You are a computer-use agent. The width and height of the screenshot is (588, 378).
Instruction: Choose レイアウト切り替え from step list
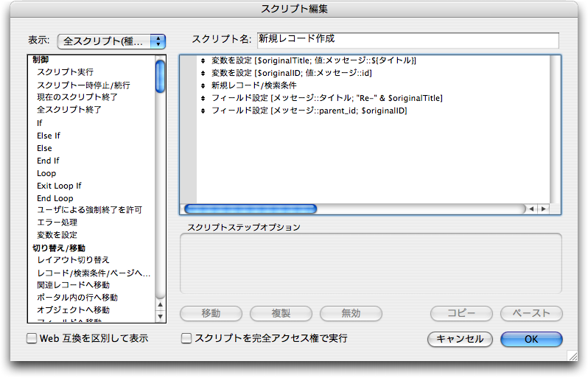coord(73,260)
